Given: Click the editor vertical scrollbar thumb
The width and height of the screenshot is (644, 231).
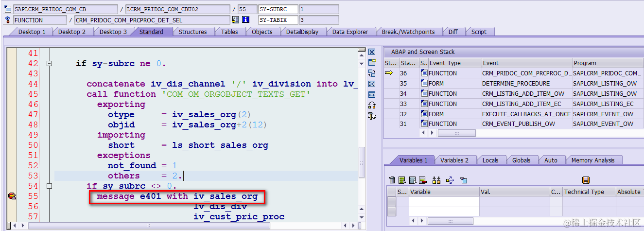Looking at the screenshot, I should (362, 163).
